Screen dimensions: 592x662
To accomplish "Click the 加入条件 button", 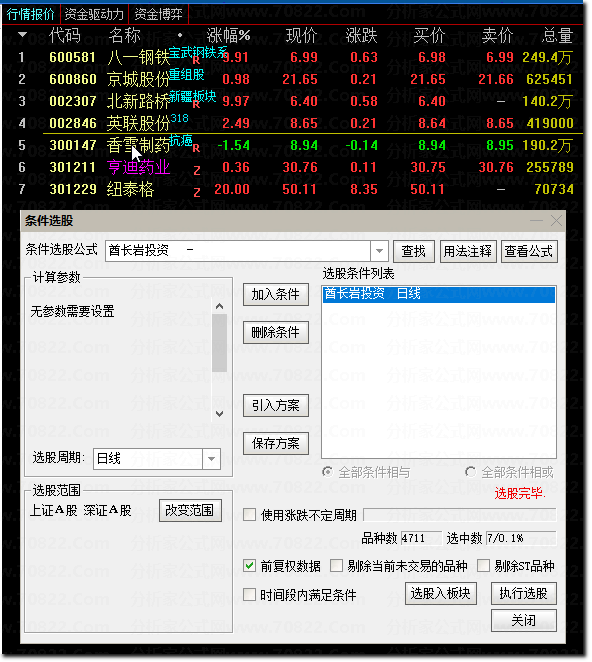I will (276, 294).
